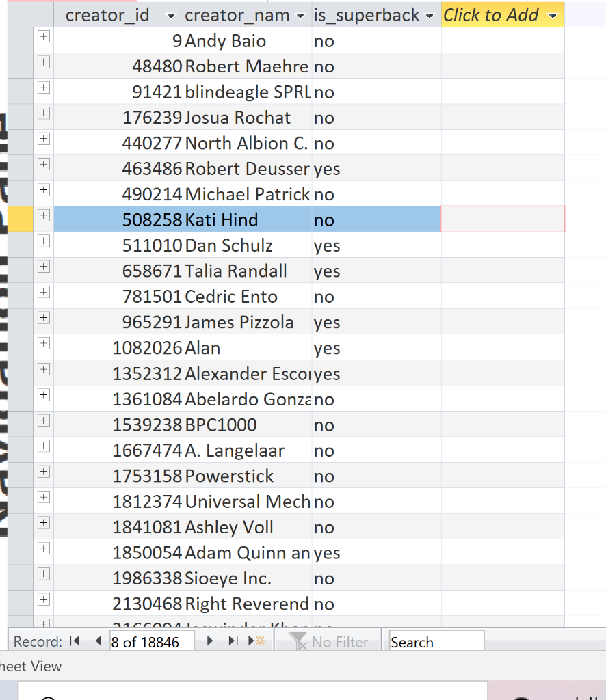Go to the previous record

tap(99, 641)
